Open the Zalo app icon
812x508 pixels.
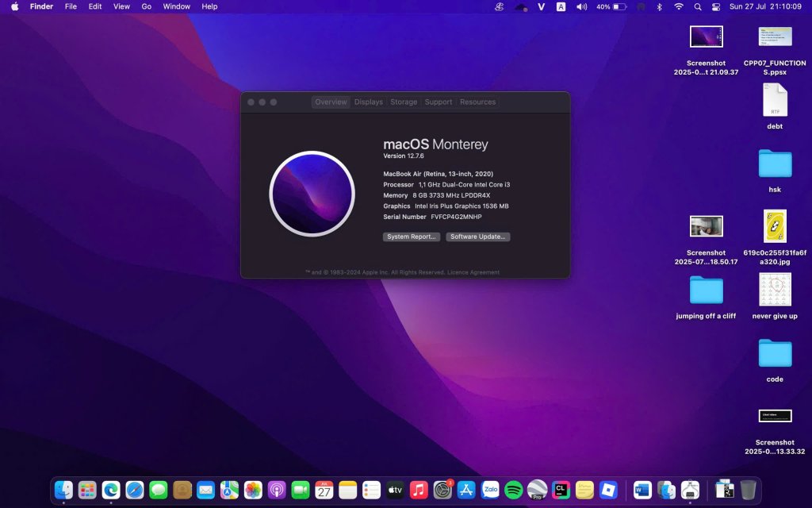click(490, 490)
